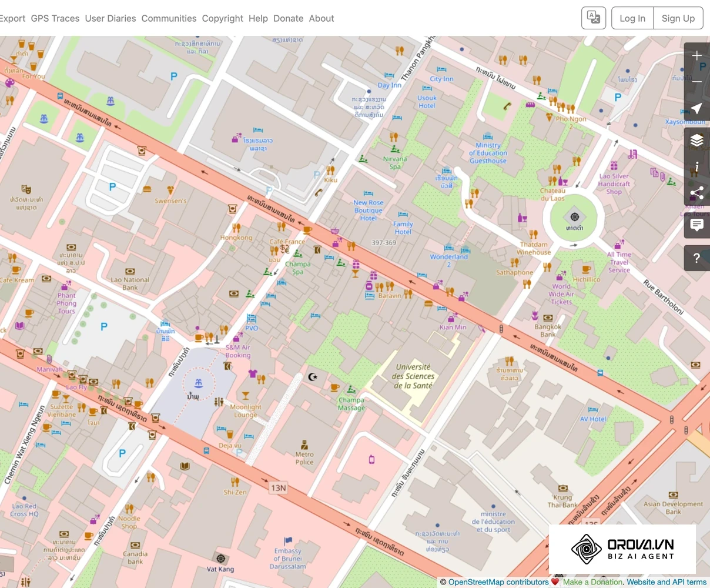This screenshot has height=588, width=710.
Task: Open the map Layers panel
Action: (697, 140)
